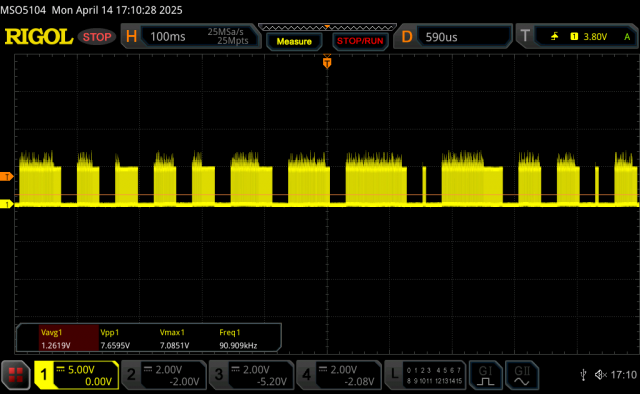640x394 pixels.
Task: Open the Measure menu
Action: click(x=294, y=41)
